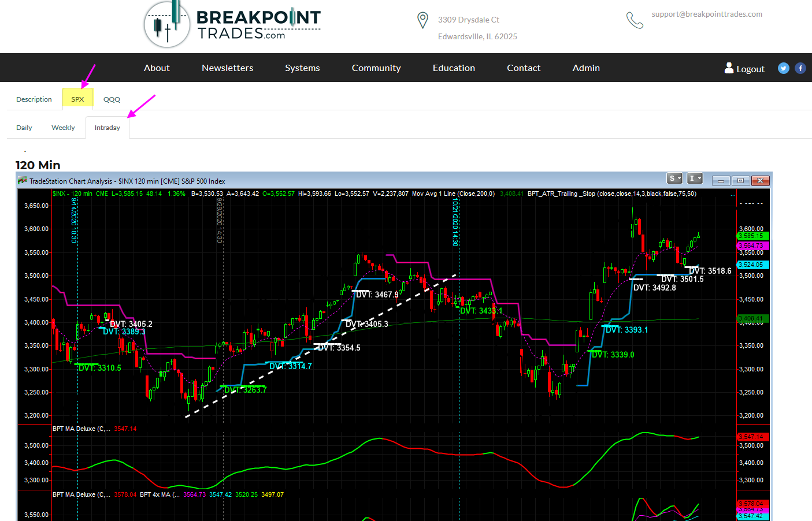Click the Twitter icon in the navbar
The width and height of the screenshot is (812, 521).
(783, 68)
